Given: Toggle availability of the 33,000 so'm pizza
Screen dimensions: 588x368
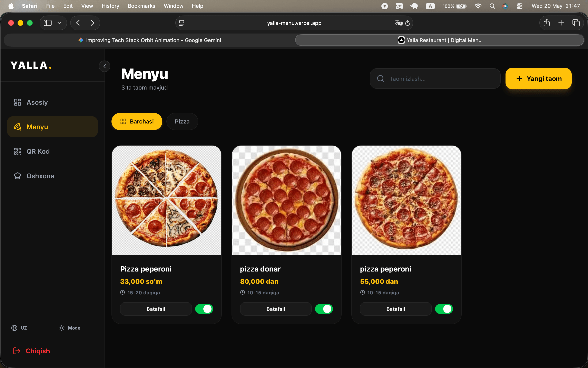Looking at the screenshot, I should (x=204, y=309).
